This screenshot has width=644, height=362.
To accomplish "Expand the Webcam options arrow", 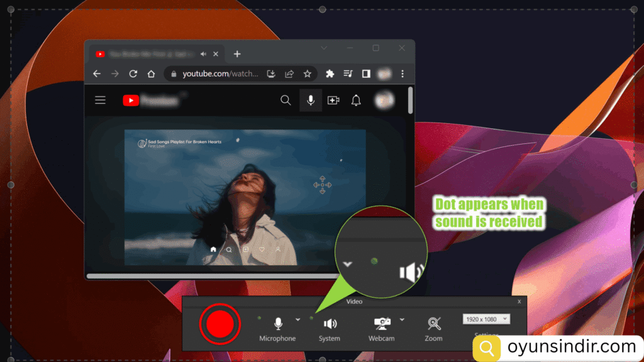I will pyautogui.click(x=402, y=319).
